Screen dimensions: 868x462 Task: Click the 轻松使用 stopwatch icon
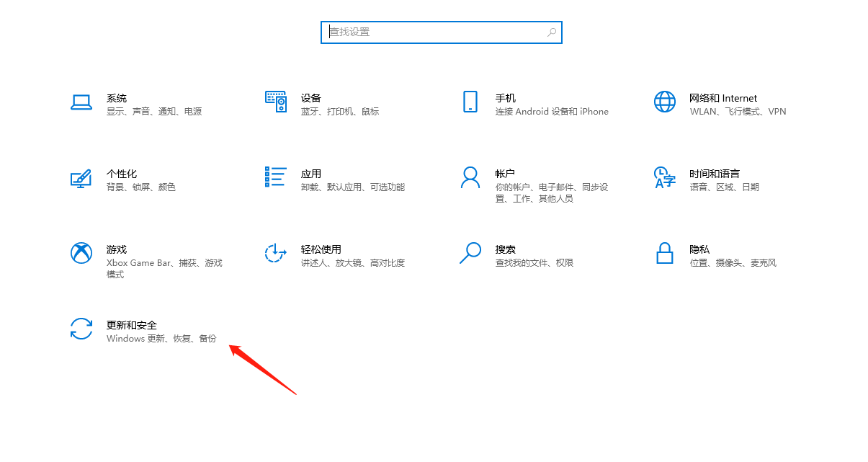276,254
